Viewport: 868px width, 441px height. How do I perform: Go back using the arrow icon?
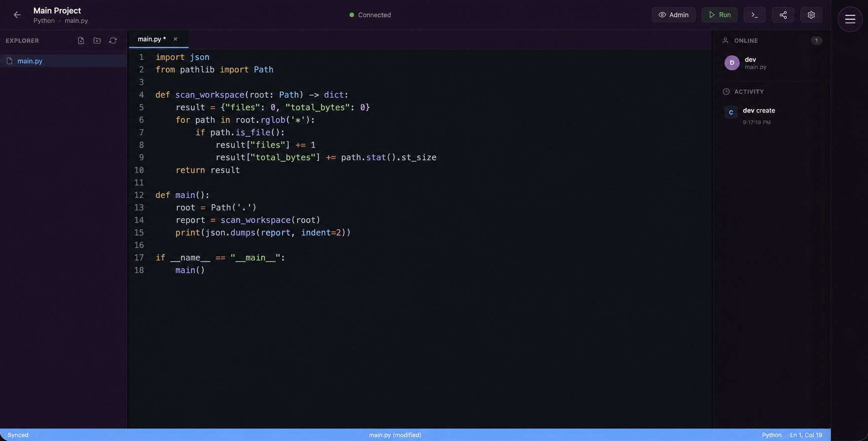[17, 15]
